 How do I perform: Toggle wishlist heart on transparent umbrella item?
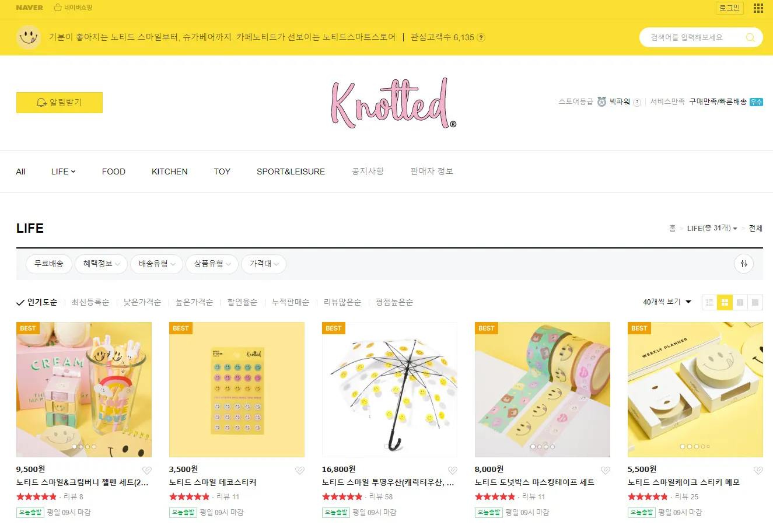point(452,470)
